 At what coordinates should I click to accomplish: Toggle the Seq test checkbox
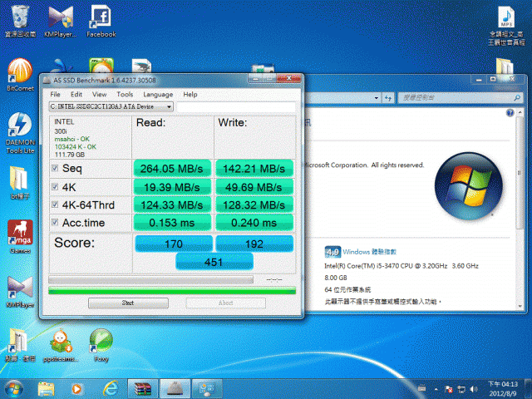coord(55,168)
